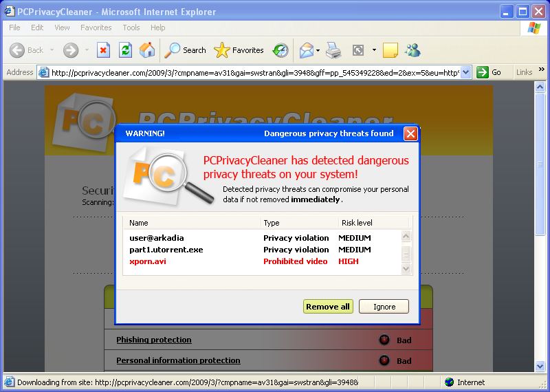Click the threat list scrollbar thumb
The width and height of the screenshot is (550, 392).
pos(406,254)
